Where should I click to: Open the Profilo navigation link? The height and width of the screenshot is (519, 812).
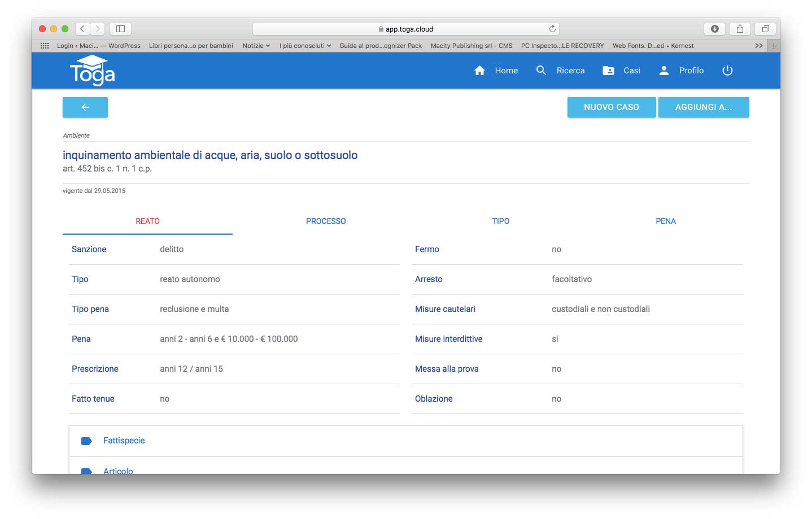(691, 71)
